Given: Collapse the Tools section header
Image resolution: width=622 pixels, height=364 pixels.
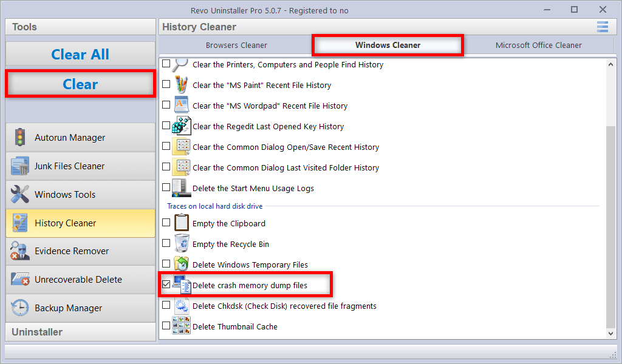Looking at the screenshot, I should coord(81,27).
